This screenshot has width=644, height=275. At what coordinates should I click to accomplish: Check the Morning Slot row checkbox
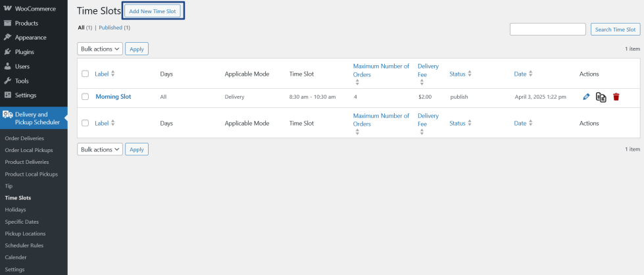pos(86,97)
